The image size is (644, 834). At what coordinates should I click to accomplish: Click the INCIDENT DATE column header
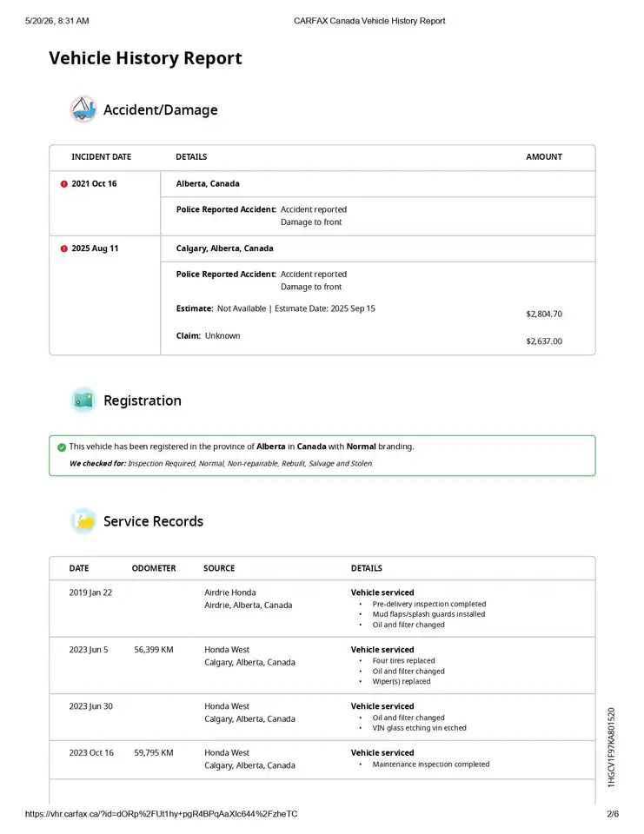point(101,157)
